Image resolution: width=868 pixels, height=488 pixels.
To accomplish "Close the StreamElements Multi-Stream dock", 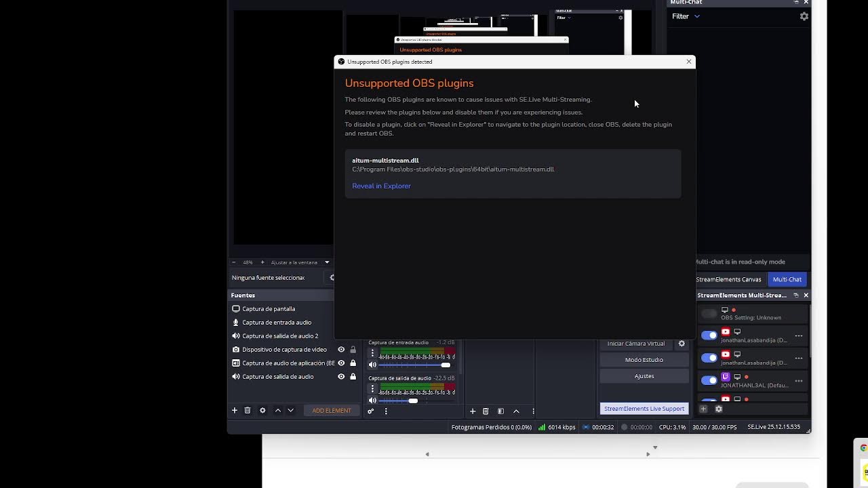I will tap(806, 296).
